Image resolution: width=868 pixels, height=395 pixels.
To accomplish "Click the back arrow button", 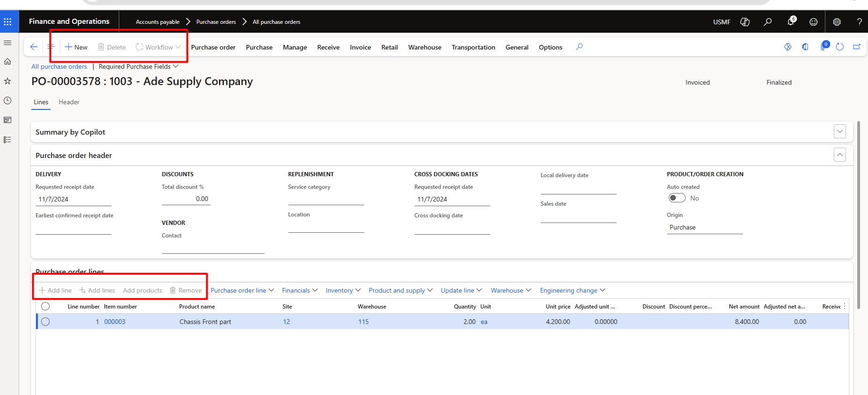I will tap(34, 47).
